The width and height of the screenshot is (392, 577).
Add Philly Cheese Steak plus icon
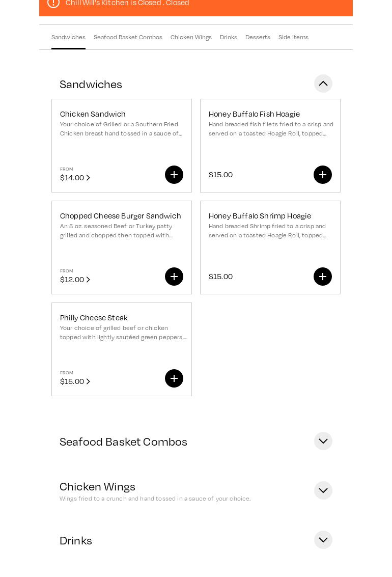174,378
